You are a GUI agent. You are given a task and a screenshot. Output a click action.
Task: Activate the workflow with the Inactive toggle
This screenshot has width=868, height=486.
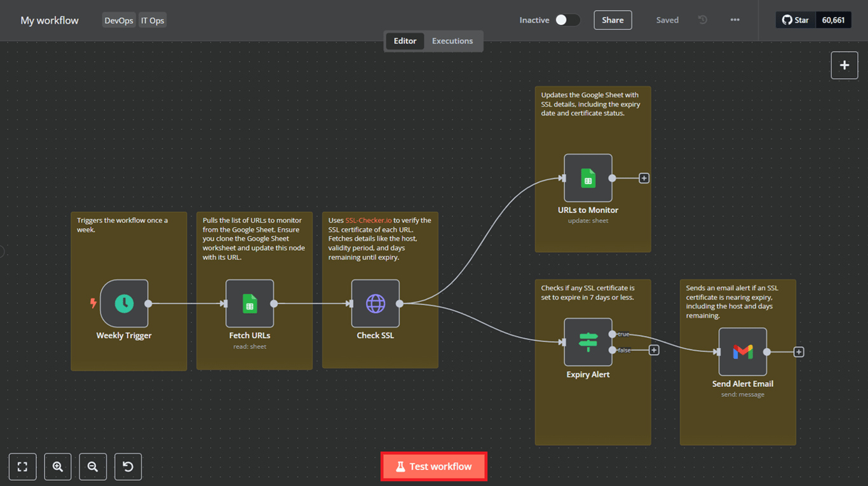(567, 20)
